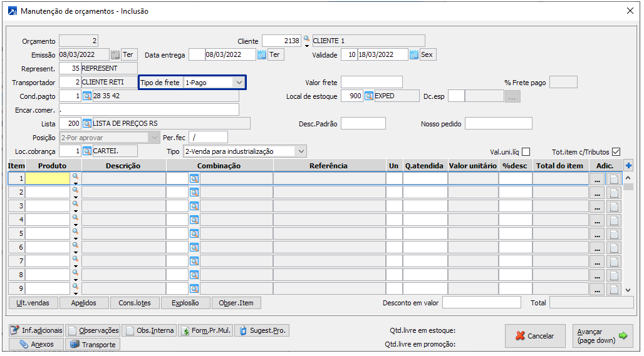Open the Lista price list lookup icon

point(87,123)
